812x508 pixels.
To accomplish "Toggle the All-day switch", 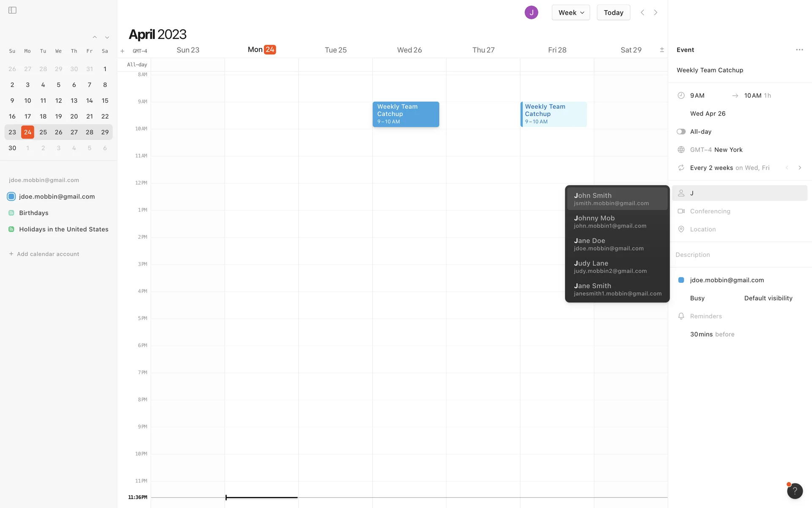I will tap(681, 132).
